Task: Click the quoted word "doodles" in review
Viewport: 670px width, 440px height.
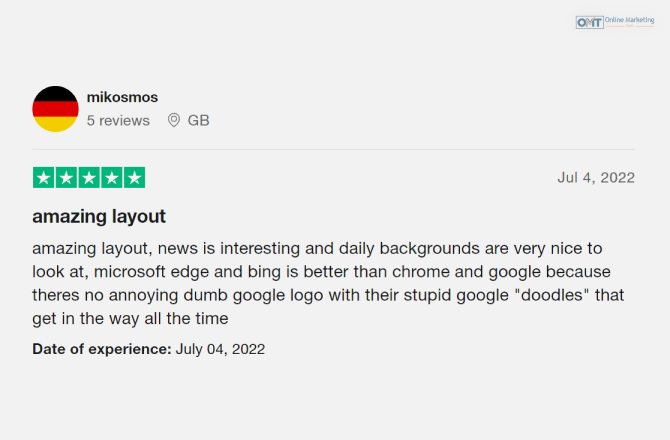Action: [x=552, y=295]
